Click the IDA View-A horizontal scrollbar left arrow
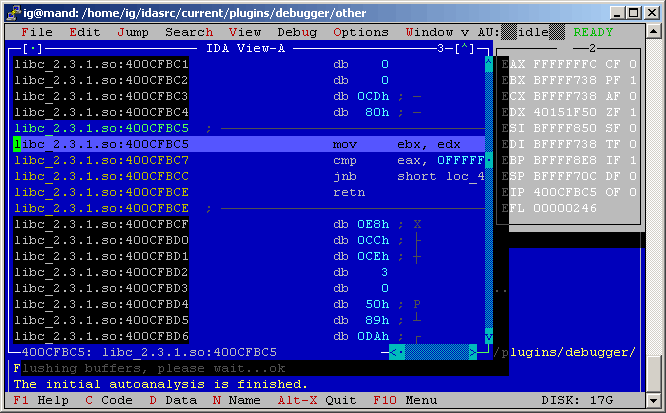666x413 pixels. (393, 352)
